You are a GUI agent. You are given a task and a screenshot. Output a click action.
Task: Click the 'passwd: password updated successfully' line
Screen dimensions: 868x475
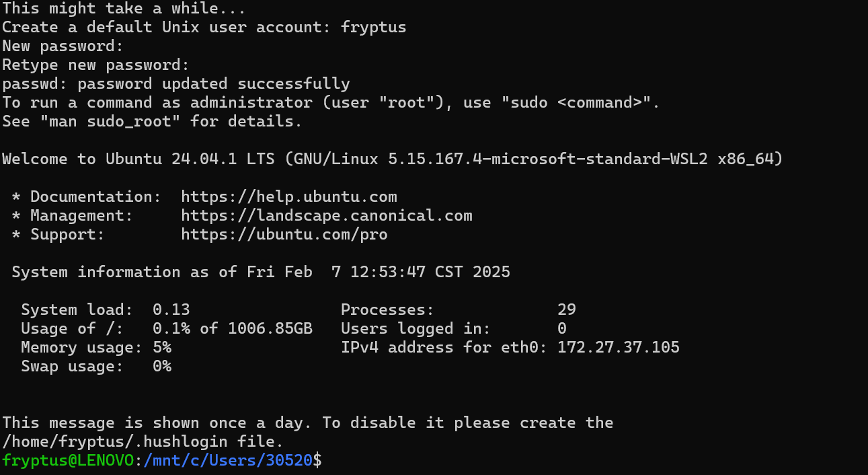coord(176,84)
